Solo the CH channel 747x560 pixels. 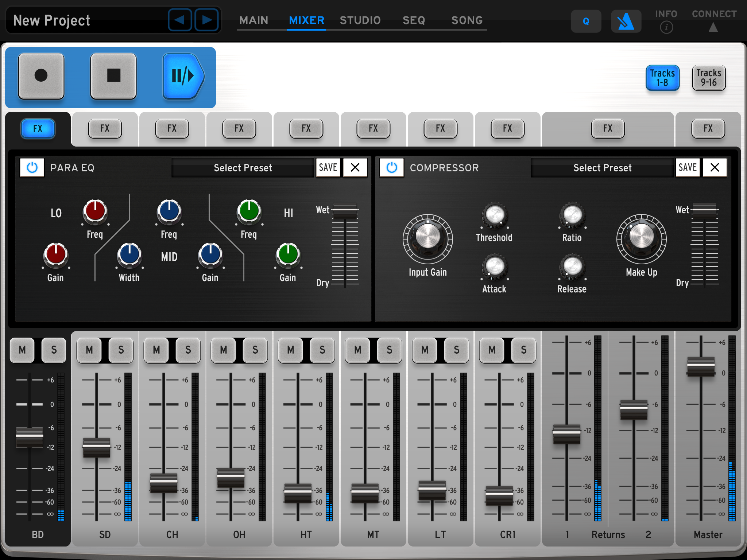point(188,350)
